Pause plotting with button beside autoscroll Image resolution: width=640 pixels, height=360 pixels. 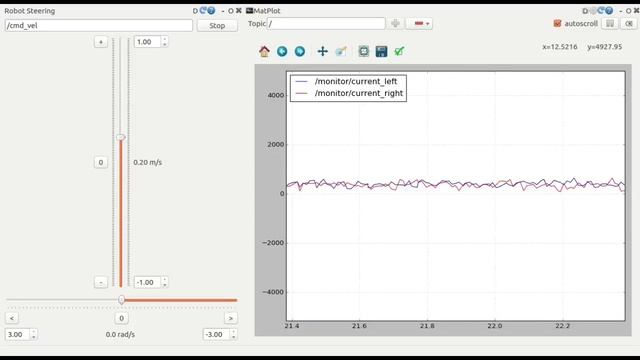610,24
